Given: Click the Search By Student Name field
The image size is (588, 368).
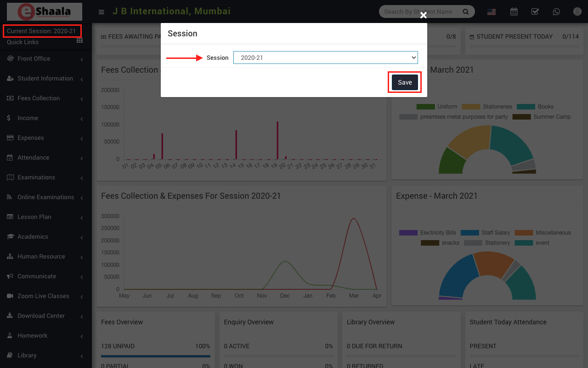Looking at the screenshot, I should 418,12.
